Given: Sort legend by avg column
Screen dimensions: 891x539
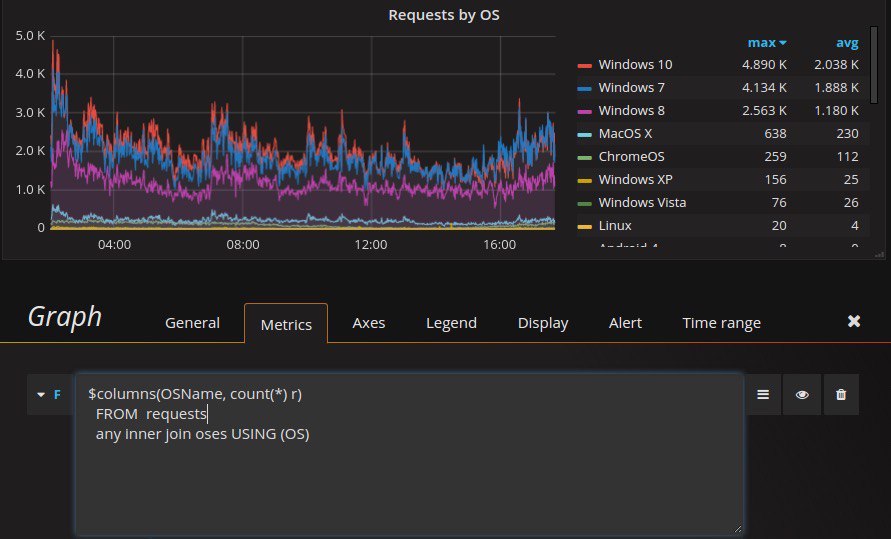Looking at the screenshot, I should click(x=847, y=43).
